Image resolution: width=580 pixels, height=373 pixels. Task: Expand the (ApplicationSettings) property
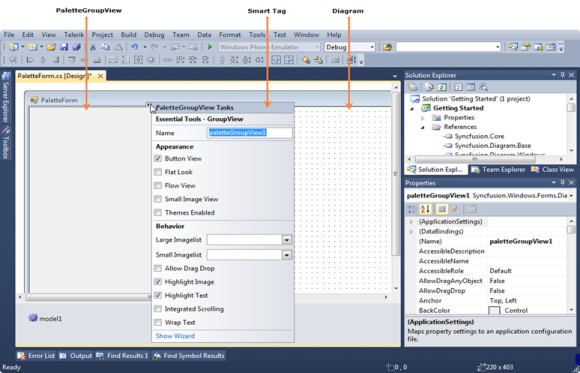point(411,222)
